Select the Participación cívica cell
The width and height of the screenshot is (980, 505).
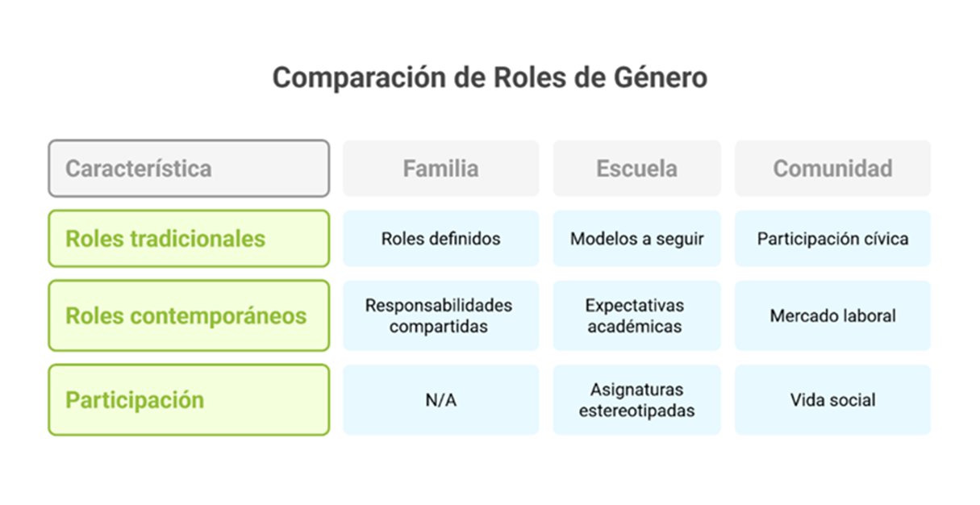pos(832,239)
